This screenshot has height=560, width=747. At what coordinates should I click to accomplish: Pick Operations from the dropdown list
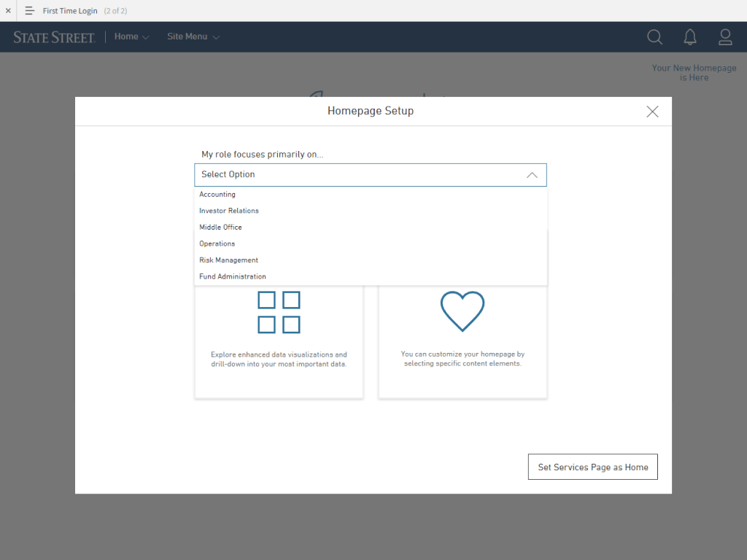pos(217,244)
